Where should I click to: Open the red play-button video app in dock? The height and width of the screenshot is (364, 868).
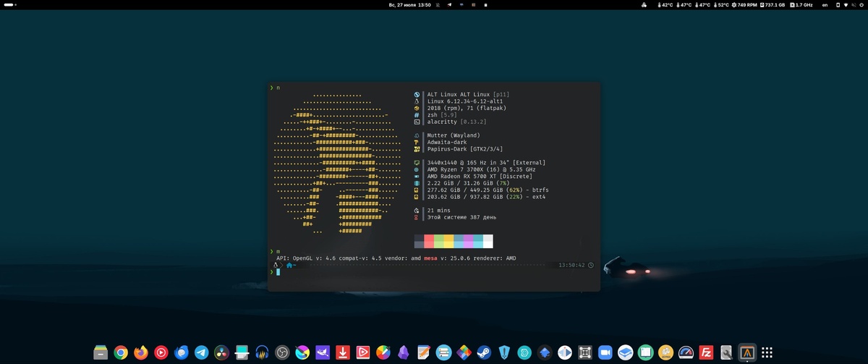(x=362, y=352)
